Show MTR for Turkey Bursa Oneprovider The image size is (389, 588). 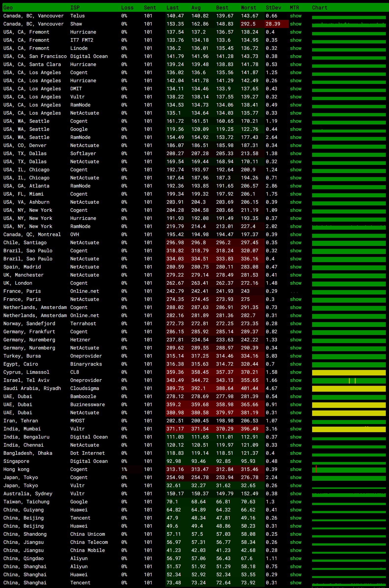295,356
